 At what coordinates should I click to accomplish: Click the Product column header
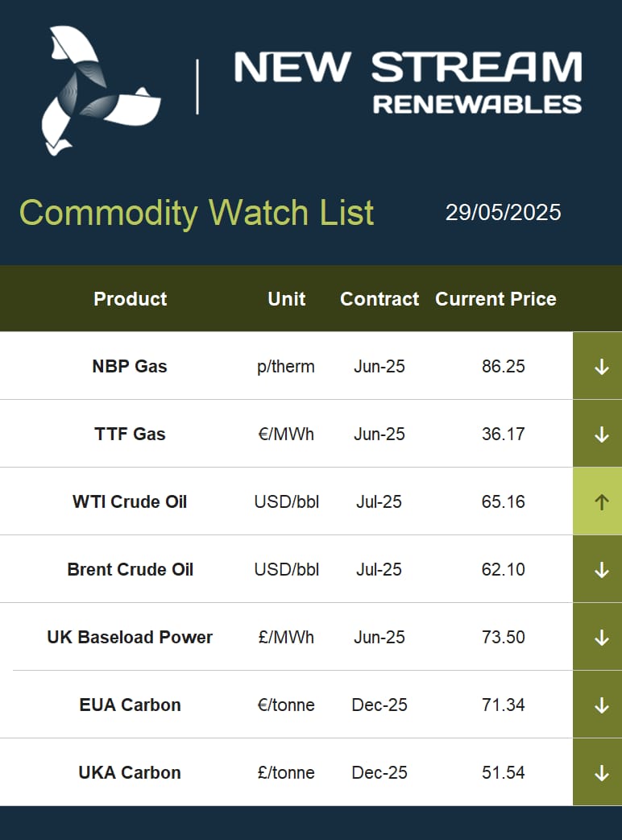[130, 299]
